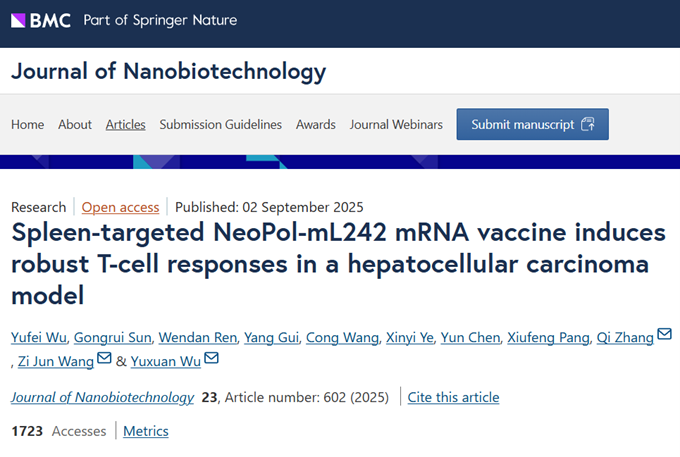Click the email icon after Yuxuan Wu

point(211,358)
